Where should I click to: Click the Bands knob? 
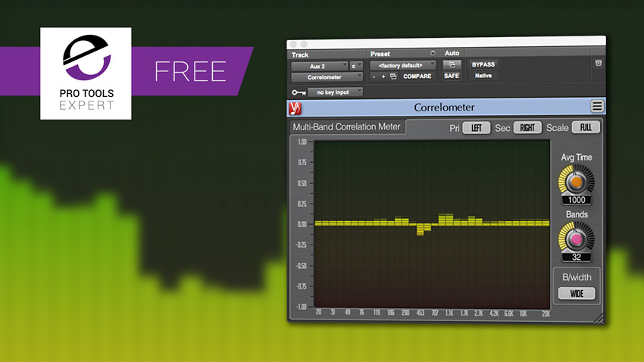click(x=577, y=239)
